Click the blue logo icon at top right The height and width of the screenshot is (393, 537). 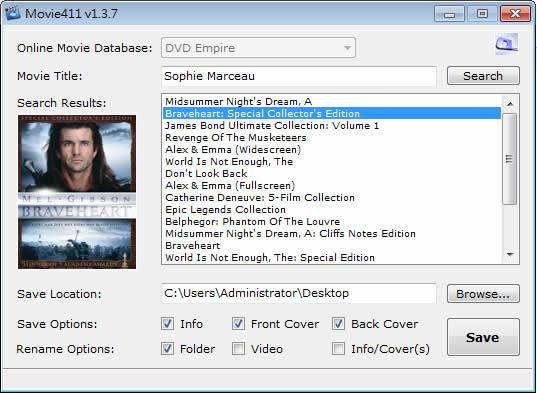(507, 44)
